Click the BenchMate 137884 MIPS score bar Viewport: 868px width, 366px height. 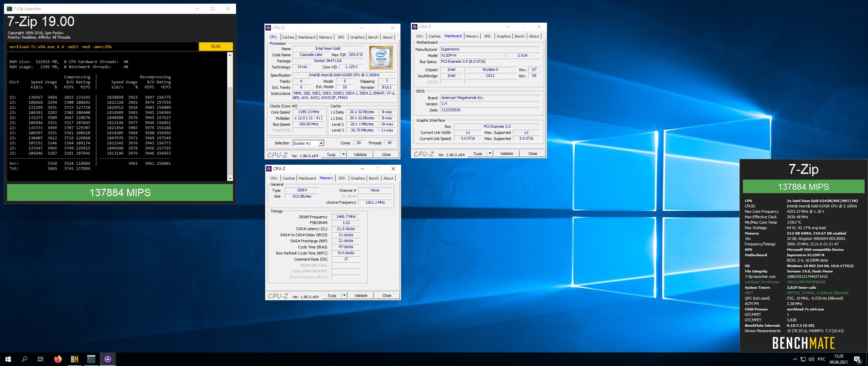(x=803, y=187)
